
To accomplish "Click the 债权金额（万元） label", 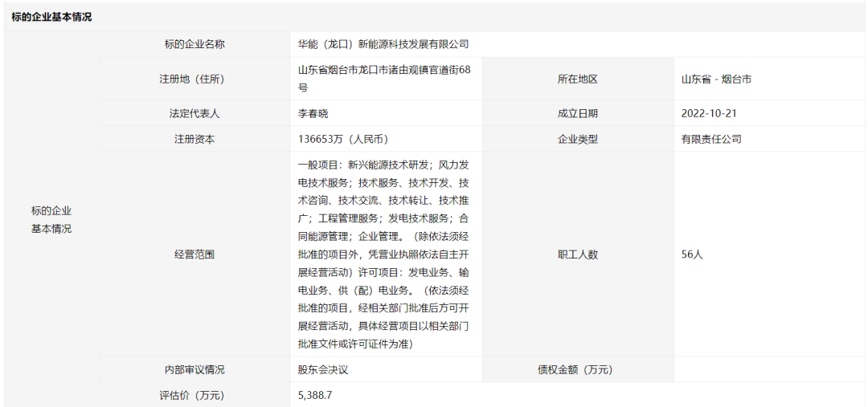I will (x=578, y=370).
